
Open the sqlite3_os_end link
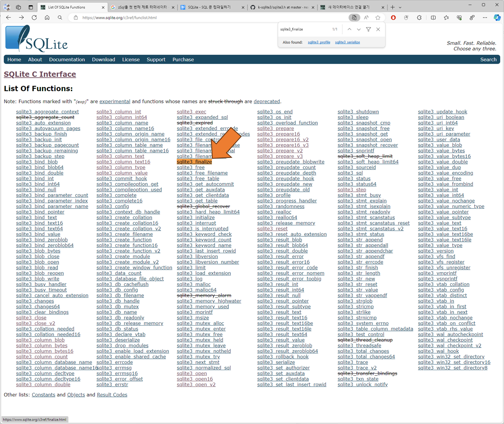coord(275,112)
